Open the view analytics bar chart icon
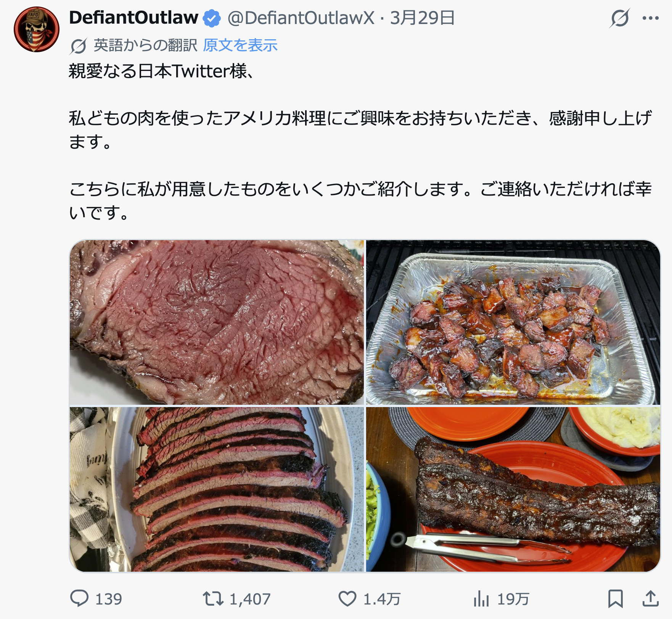 (x=481, y=598)
